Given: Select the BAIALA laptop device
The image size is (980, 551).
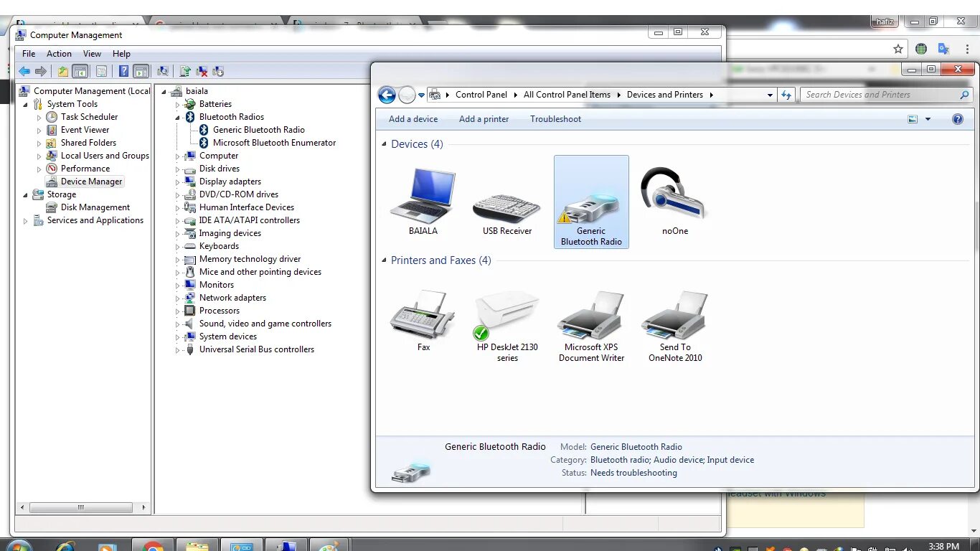Looking at the screenshot, I should pos(423,202).
